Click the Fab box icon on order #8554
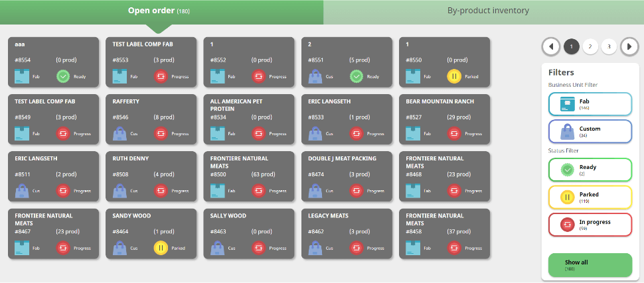644x283 pixels. pyautogui.click(x=22, y=77)
